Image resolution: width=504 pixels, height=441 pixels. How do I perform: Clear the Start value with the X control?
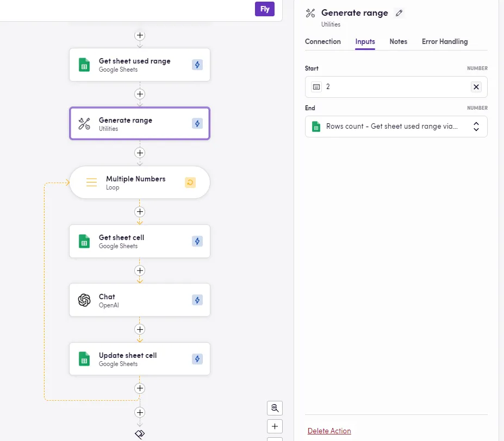476,87
